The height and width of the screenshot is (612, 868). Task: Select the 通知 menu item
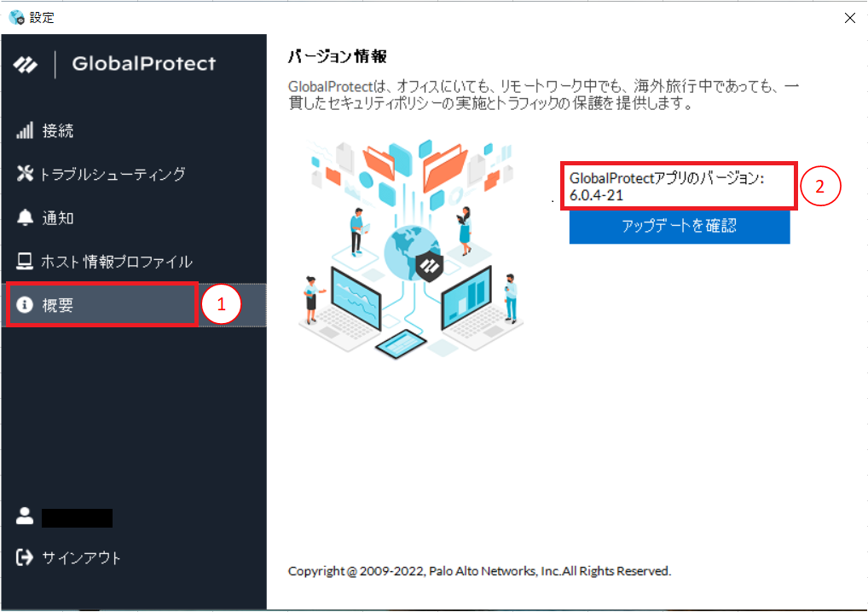133,217
